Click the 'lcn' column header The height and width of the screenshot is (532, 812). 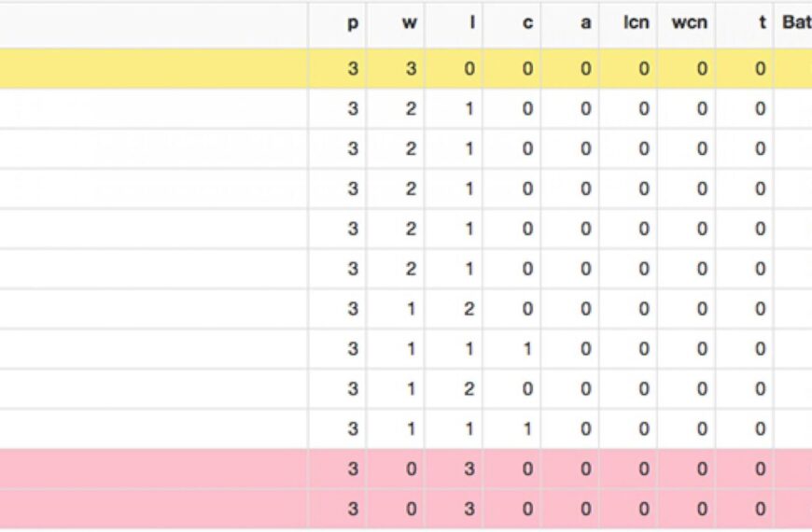[637, 23]
